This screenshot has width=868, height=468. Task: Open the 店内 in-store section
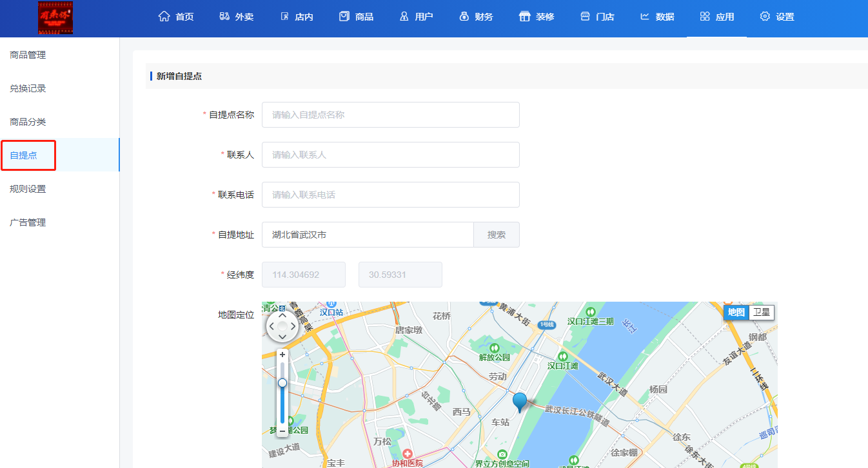(297, 17)
